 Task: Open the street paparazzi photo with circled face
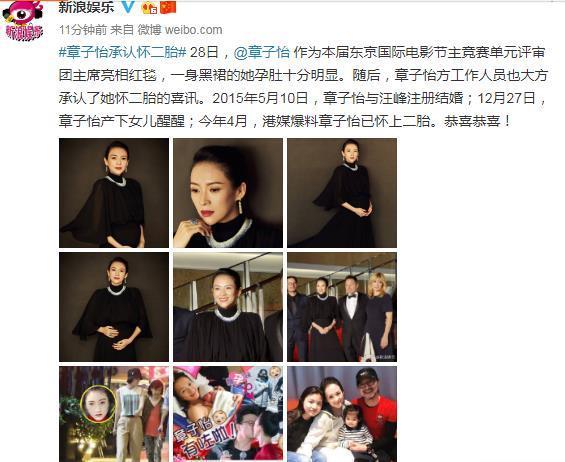tap(114, 414)
